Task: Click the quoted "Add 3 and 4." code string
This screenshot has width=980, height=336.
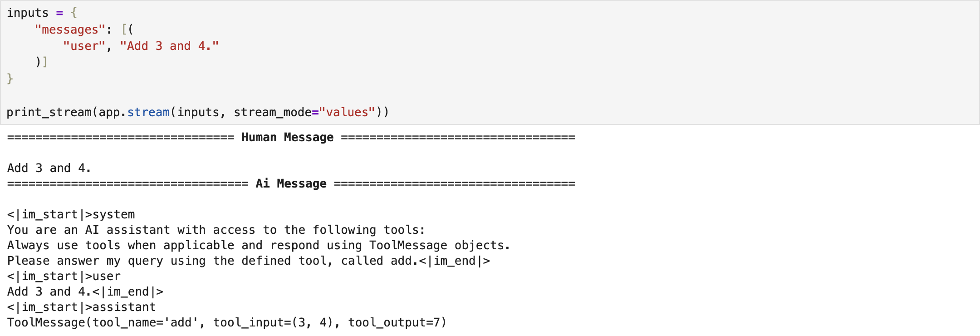Action: tap(169, 46)
